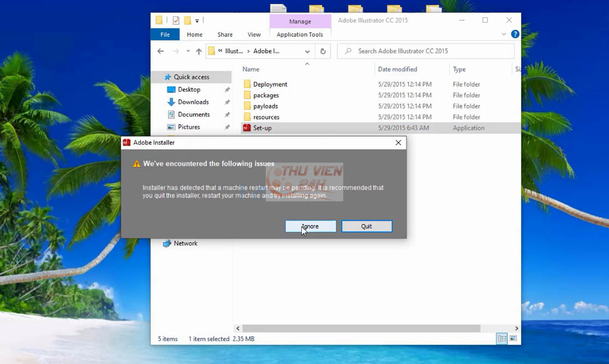Open the View ribbon tab
This screenshot has width=609, height=364.
pyautogui.click(x=254, y=34)
